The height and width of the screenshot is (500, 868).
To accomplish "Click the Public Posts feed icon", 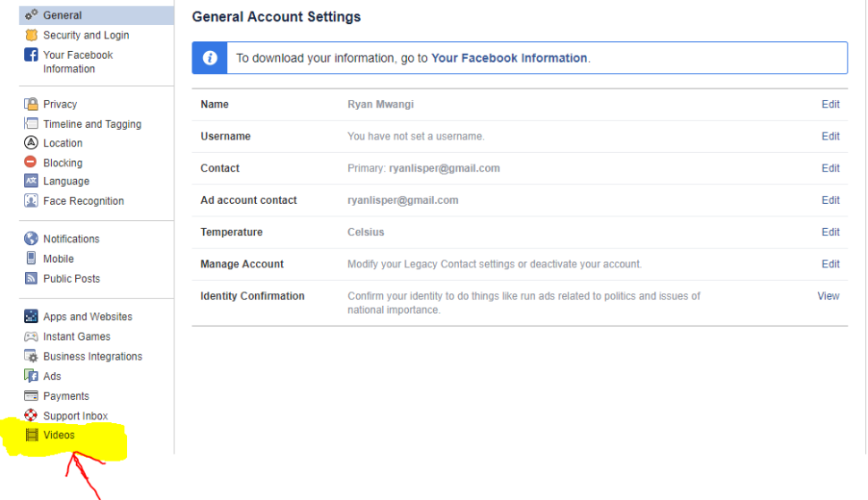I will [31, 278].
